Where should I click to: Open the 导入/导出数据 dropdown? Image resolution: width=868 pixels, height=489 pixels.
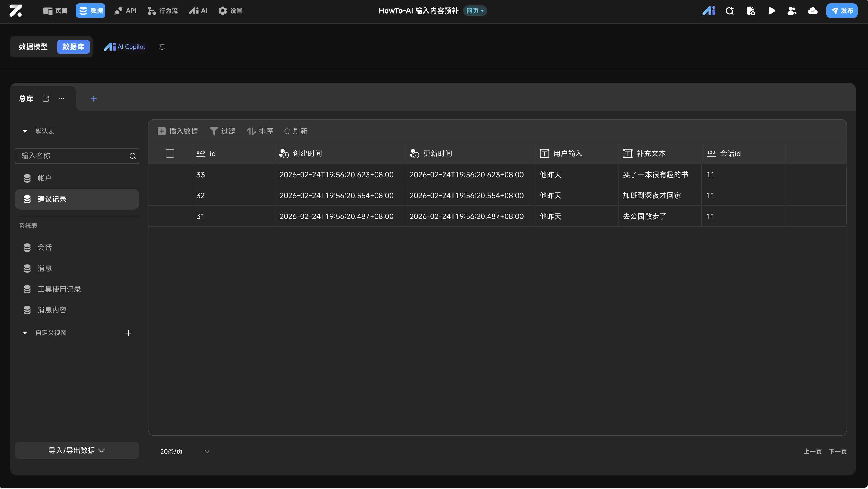click(x=77, y=450)
